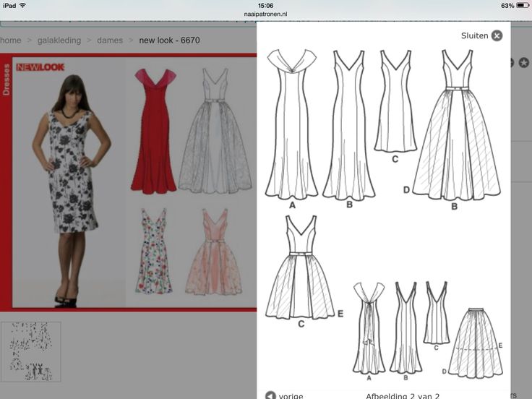532x399 pixels.
Task: Click line drawing of short dress C front
Action: click(x=395, y=101)
